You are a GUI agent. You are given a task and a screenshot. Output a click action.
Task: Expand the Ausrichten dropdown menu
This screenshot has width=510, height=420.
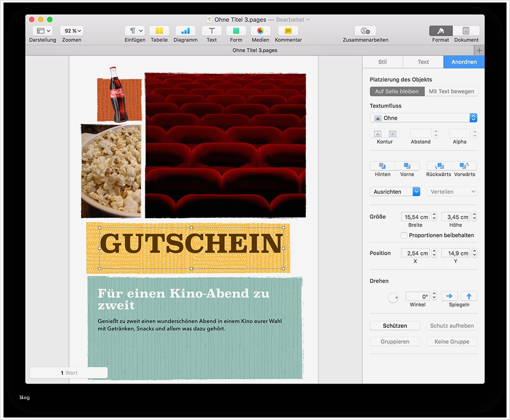click(395, 191)
